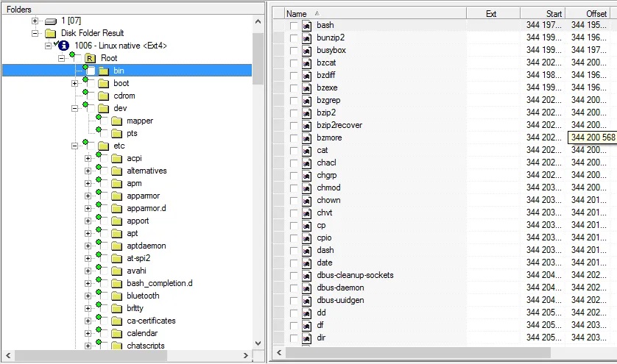
Task: Check the box beside the cat file
Action: pyautogui.click(x=295, y=151)
